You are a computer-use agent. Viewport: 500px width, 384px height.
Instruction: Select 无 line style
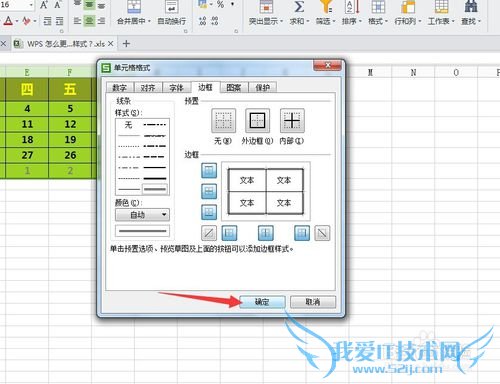(x=129, y=125)
